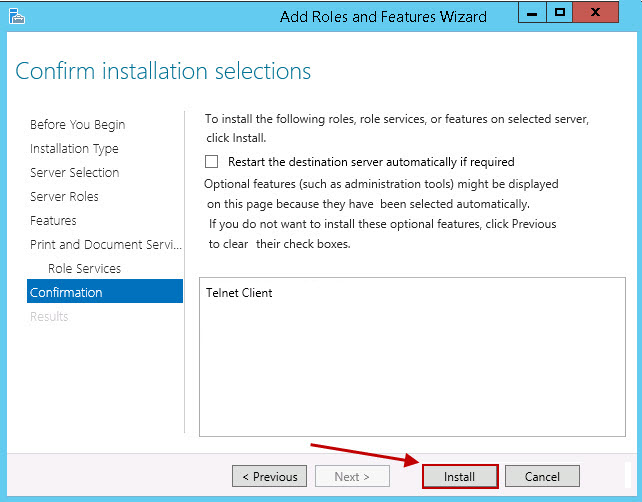The image size is (642, 502).
Task: Maximize the wizard window
Action: pyautogui.click(x=560, y=13)
